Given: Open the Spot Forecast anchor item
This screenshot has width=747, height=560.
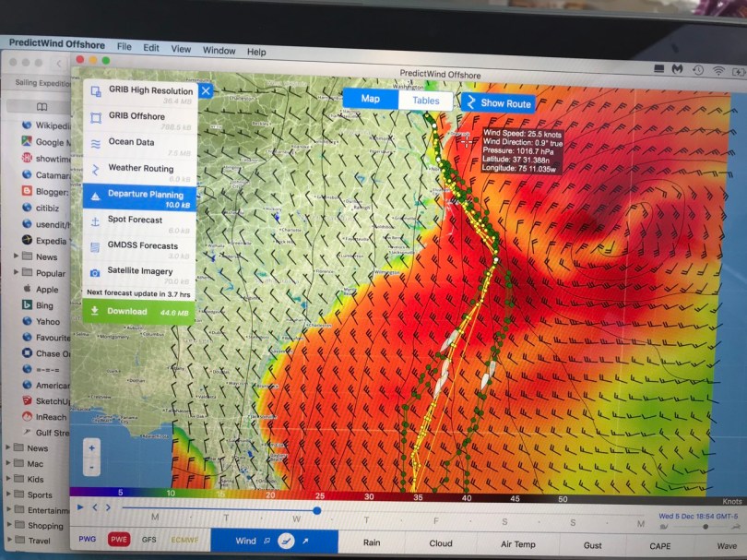Looking at the screenshot, I should pos(136,220).
